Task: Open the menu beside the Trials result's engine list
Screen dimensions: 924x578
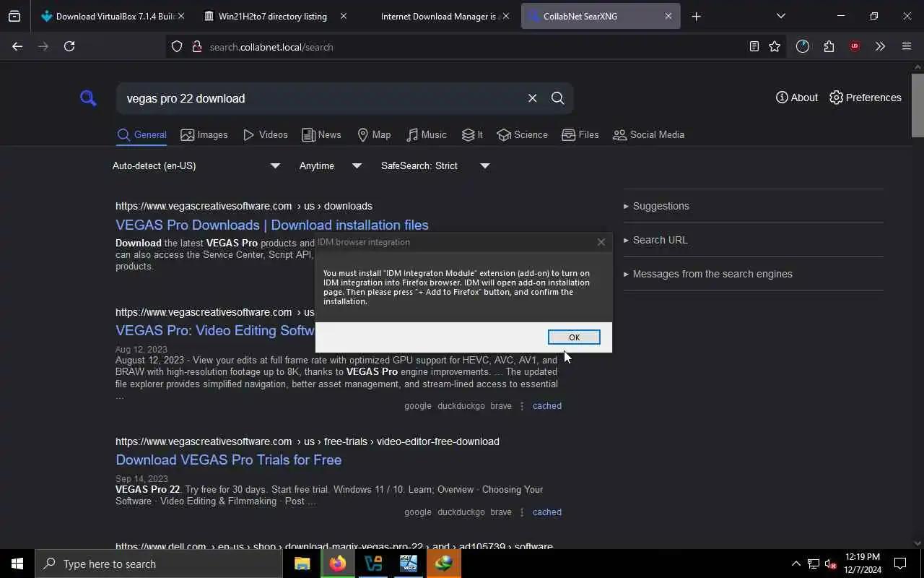Action: point(522,512)
